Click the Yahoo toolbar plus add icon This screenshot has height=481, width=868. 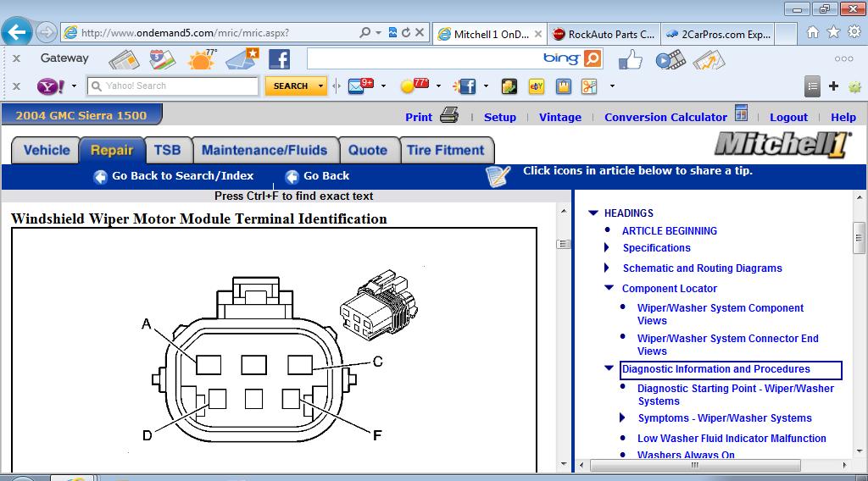(834, 86)
